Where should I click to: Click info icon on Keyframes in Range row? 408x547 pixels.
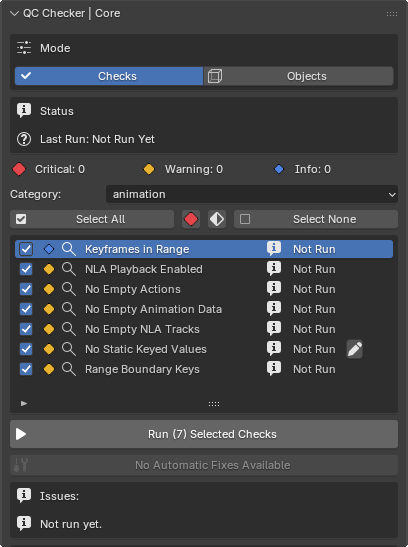[274, 248]
